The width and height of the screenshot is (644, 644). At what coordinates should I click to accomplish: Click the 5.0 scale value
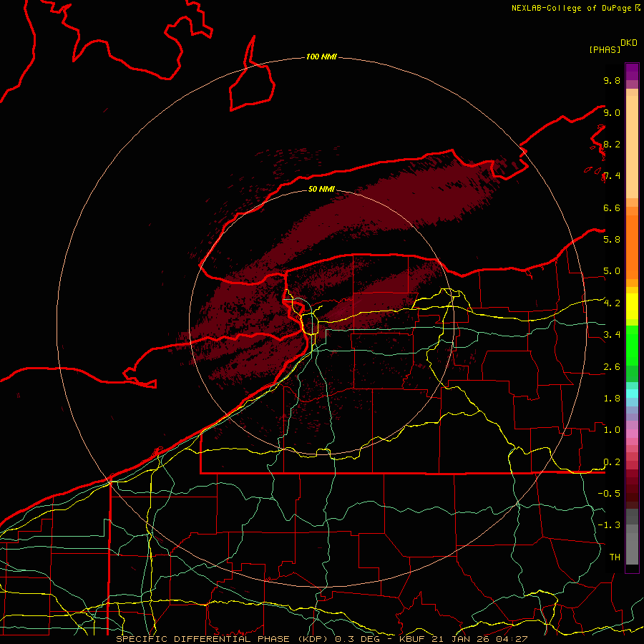(612, 271)
